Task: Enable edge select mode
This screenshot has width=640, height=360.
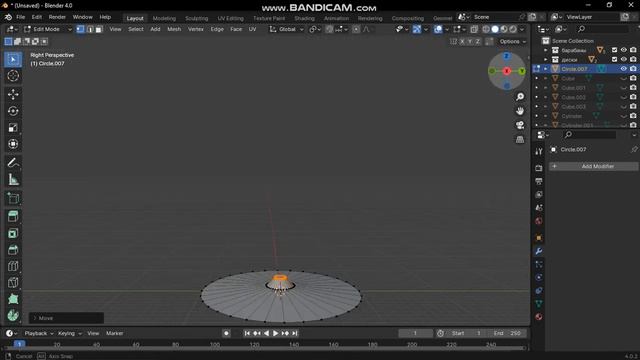Action: (x=89, y=29)
